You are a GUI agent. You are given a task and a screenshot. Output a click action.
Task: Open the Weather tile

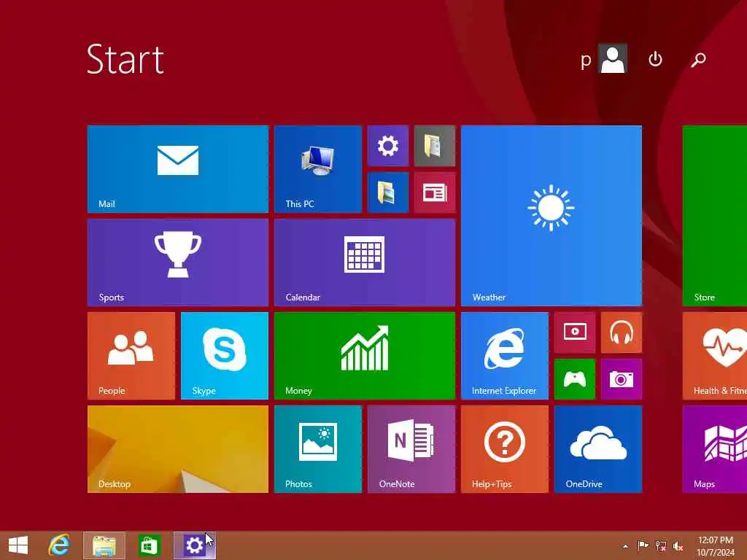click(x=551, y=216)
